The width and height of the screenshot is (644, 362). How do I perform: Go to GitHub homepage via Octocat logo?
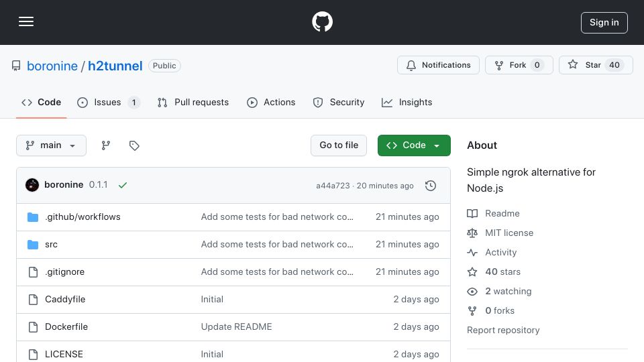pyautogui.click(x=322, y=21)
